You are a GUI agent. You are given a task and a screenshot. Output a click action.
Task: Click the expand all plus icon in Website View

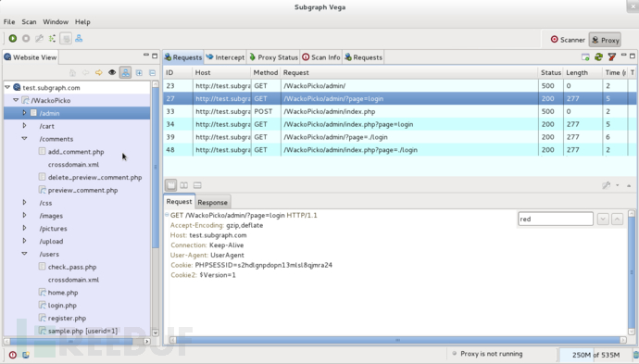coord(139,72)
